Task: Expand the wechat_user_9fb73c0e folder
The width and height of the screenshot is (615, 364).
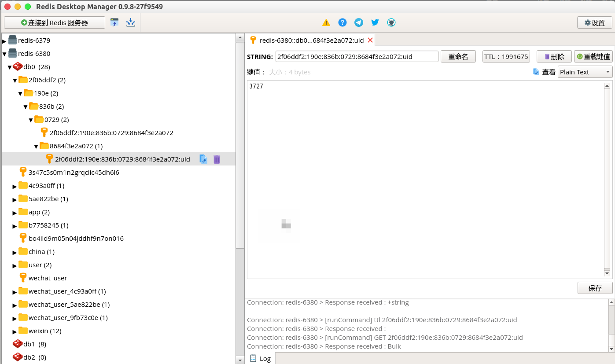Action: 15,318
